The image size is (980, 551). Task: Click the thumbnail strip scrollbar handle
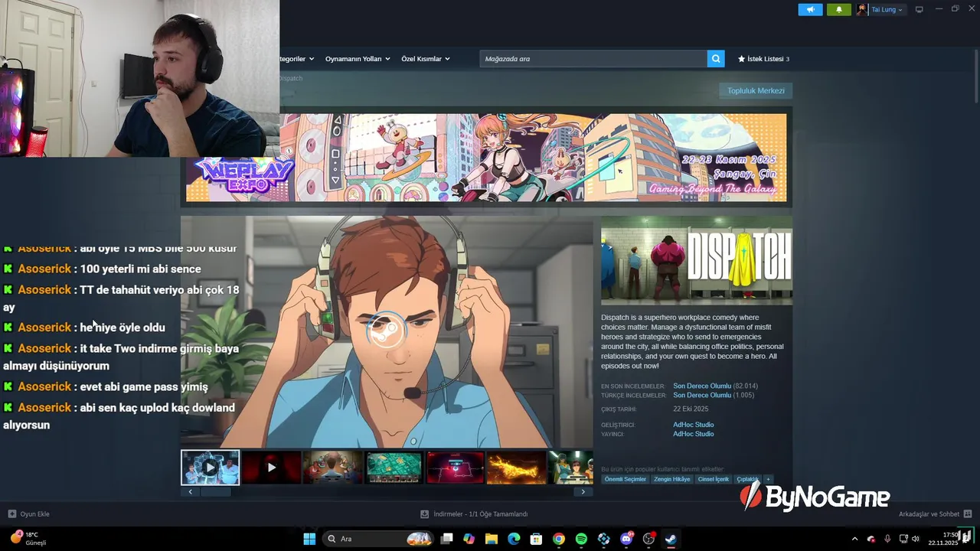pyautogui.click(x=215, y=492)
